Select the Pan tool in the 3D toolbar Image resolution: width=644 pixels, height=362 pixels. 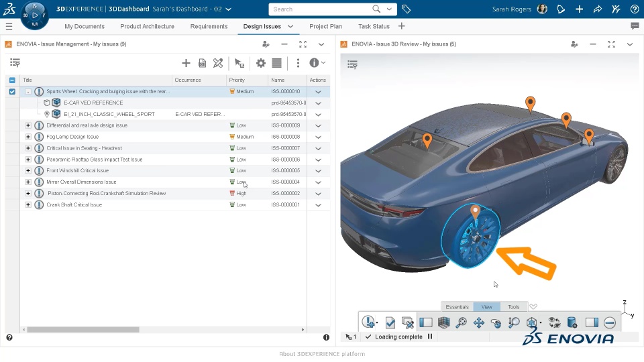[479, 322]
